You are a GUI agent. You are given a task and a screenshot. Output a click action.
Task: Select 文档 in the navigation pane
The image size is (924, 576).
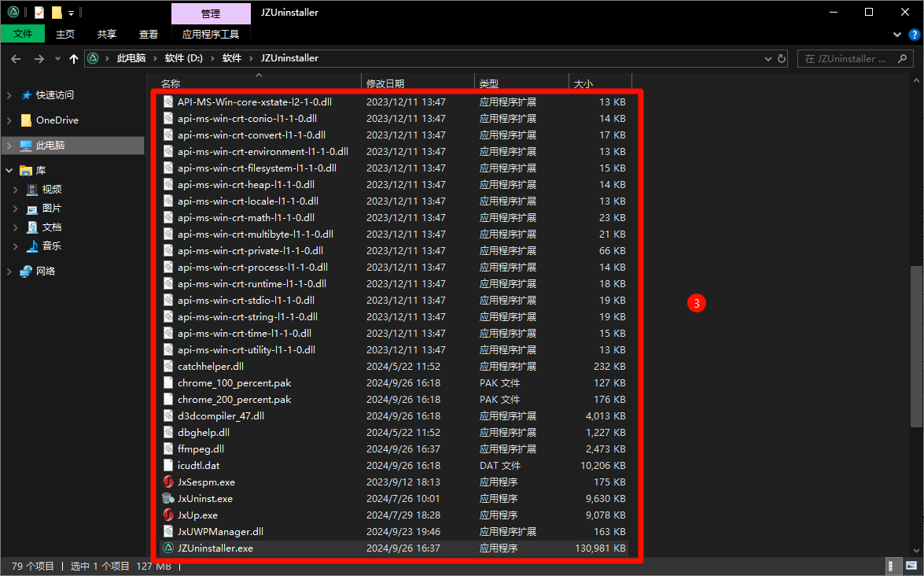[52, 227]
